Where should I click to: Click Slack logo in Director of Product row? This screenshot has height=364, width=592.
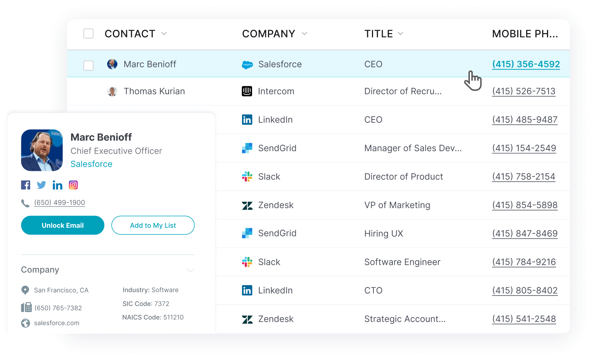click(247, 176)
